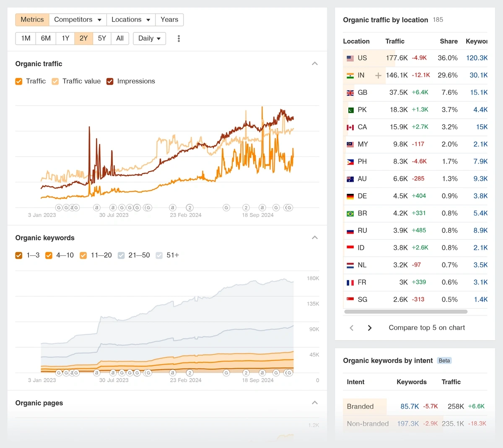Click the Beta badge beside keywords by intent
Screen dimensions: 503x448
(444, 361)
